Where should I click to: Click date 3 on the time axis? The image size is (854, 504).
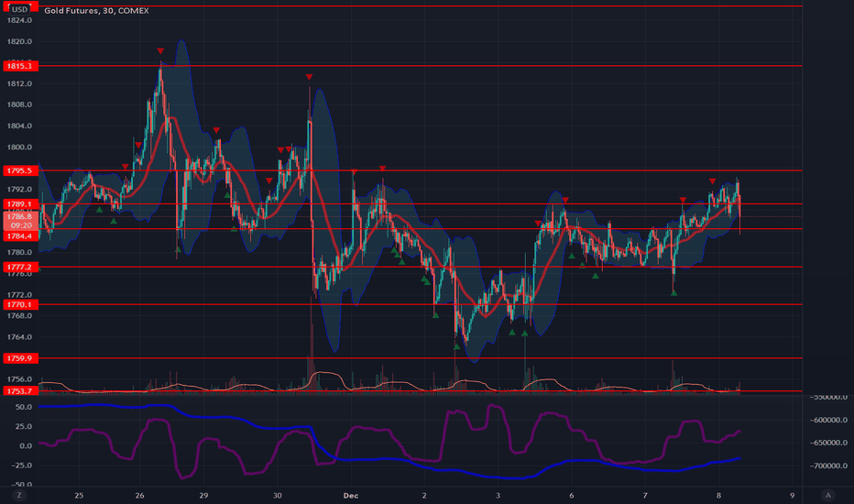coord(498,495)
